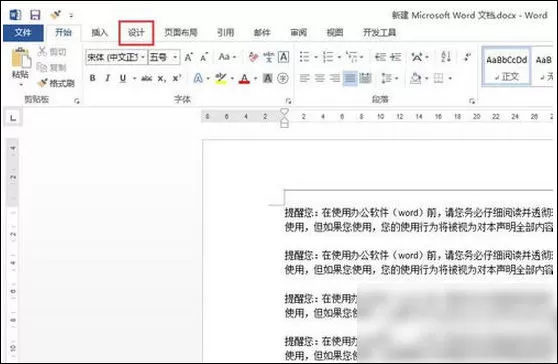Click the Align Right icon
Viewport: 558px width, 364px height.
pos(335,78)
